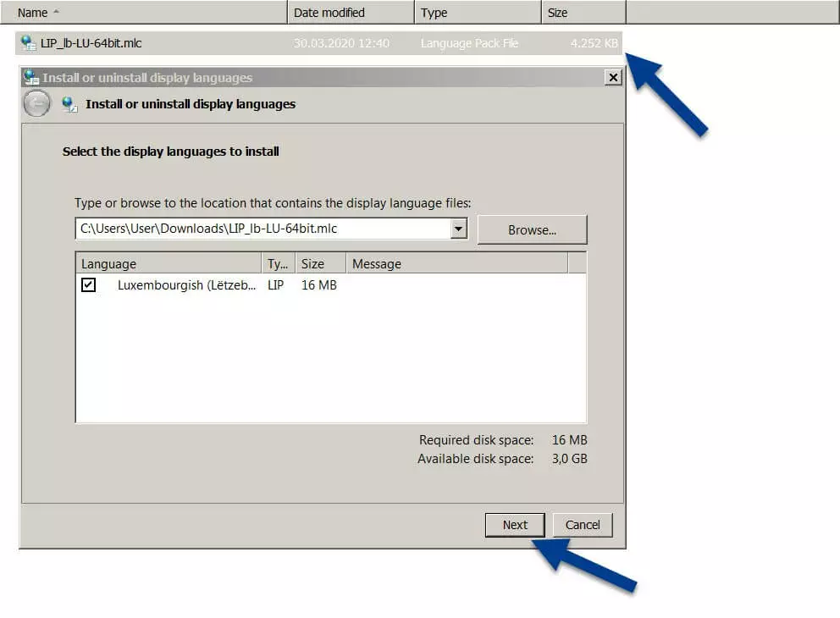Image resolution: width=840 pixels, height=618 pixels.
Task: Click the globe icon beside the dialog heading
Action: coord(69,104)
